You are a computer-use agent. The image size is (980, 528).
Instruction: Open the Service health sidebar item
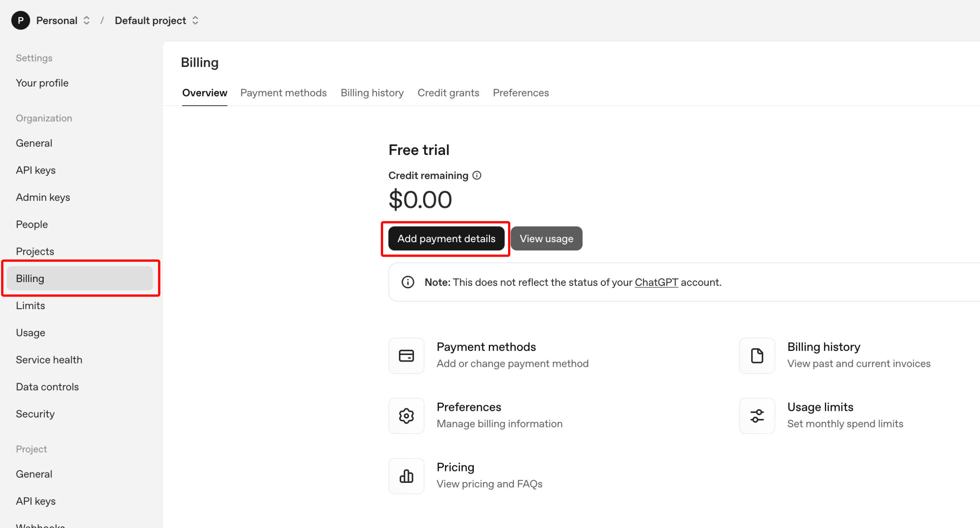[x=49, y=360]
